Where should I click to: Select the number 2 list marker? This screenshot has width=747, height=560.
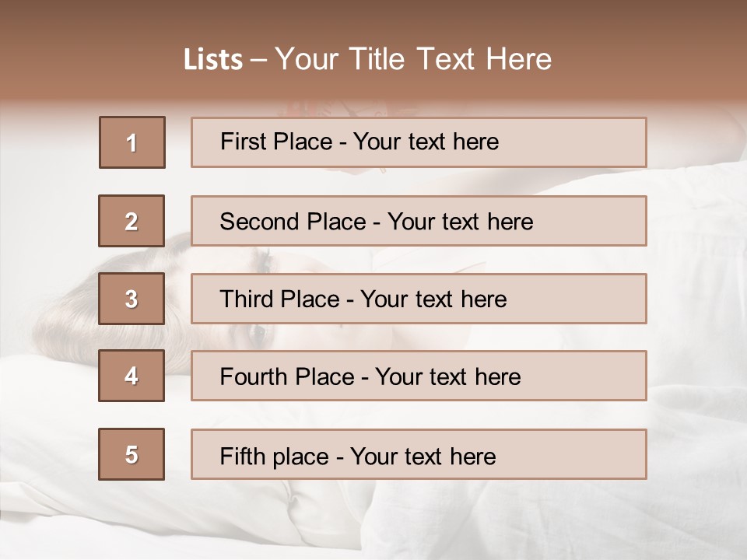[x=132, y=221]
